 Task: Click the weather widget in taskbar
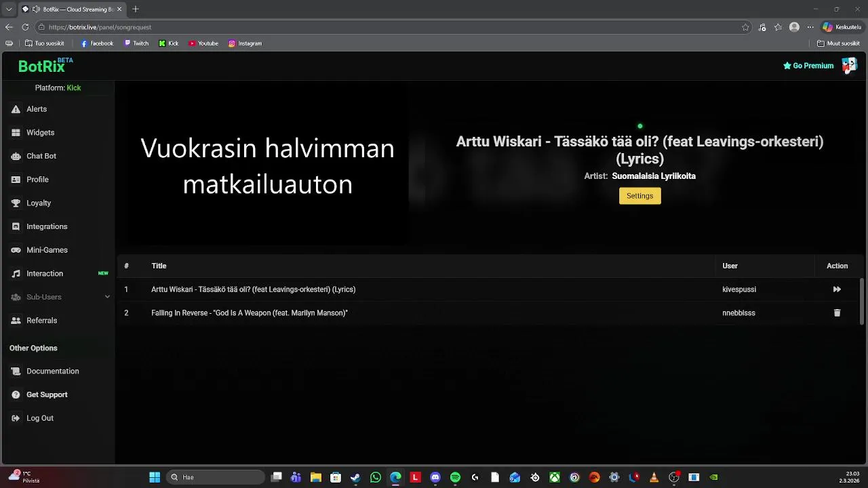point(24,477)
